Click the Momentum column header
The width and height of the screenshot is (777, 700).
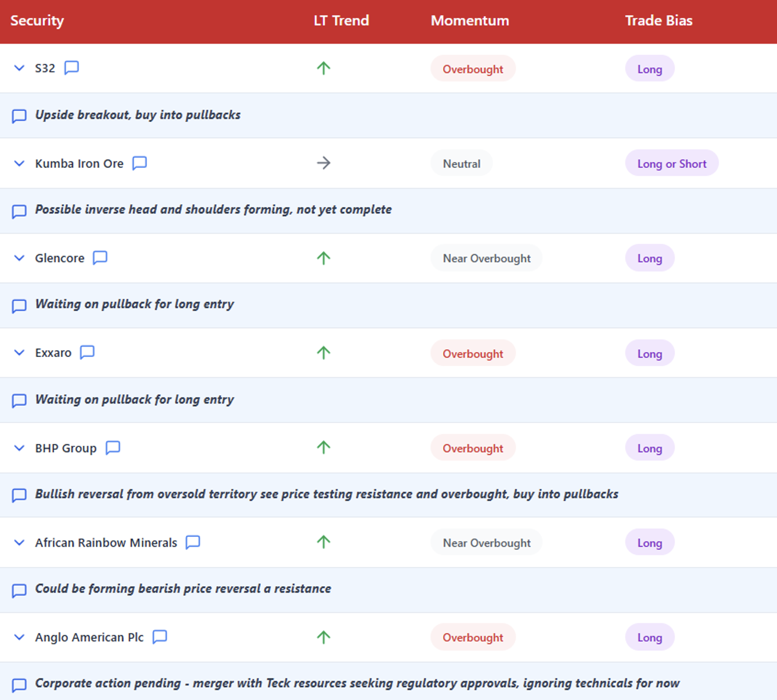click(469, 21)
